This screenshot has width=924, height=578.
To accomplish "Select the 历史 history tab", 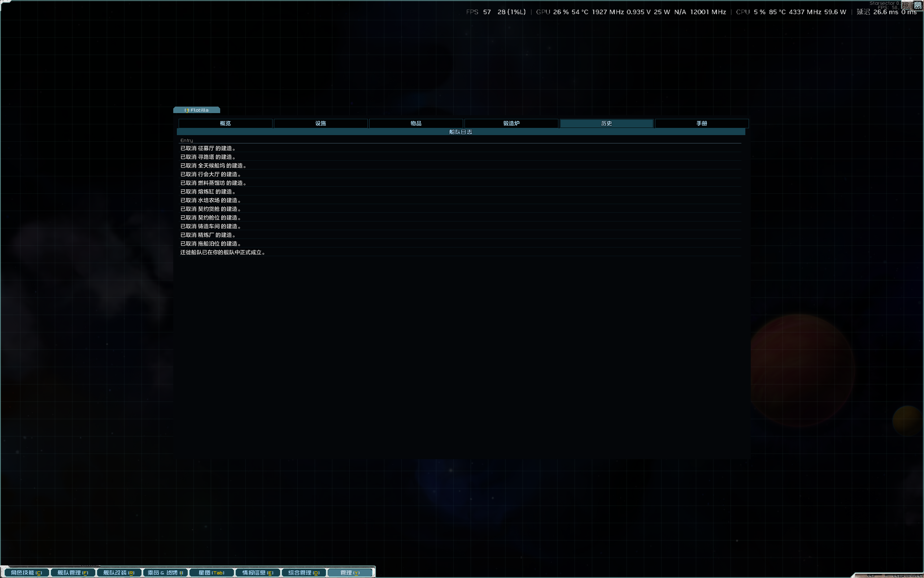I will point(606,123).
